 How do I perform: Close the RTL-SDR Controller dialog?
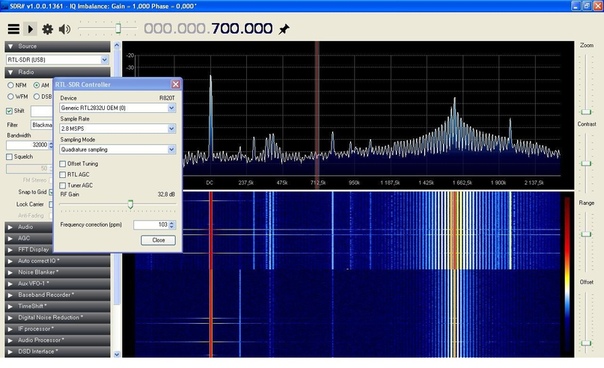coord(176,84)
